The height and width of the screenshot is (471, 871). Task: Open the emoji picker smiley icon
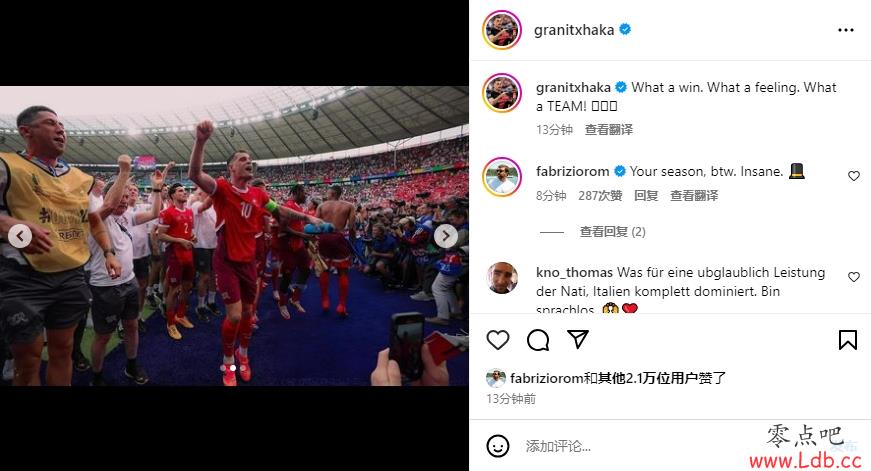[498, 446]
